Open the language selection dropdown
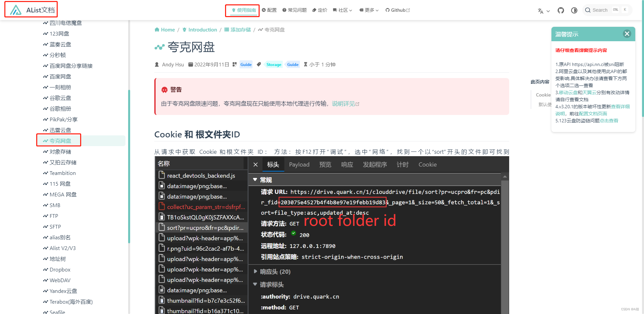Viewport: 644px width, 314px height. [544, 10]
